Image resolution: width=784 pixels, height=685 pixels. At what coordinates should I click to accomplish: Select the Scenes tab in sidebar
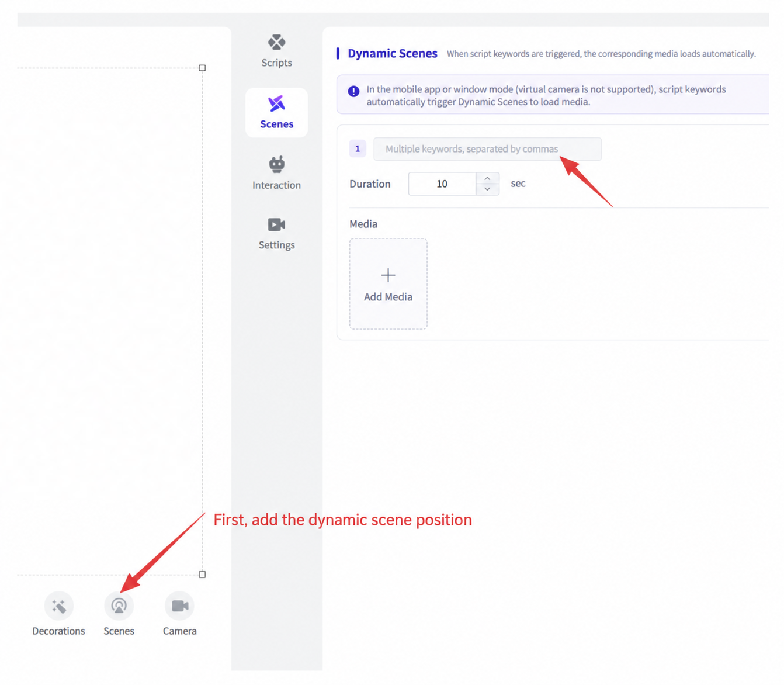(276, 113)
